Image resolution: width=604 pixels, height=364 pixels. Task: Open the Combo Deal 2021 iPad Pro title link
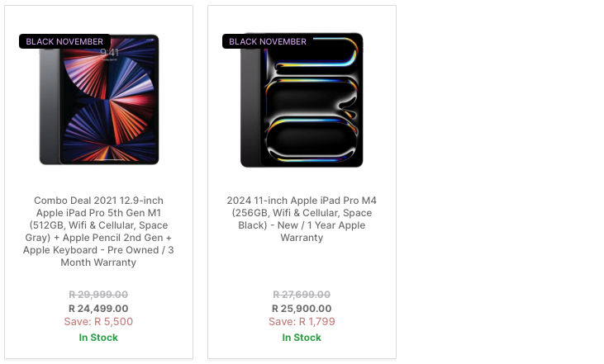click(98, 231)
